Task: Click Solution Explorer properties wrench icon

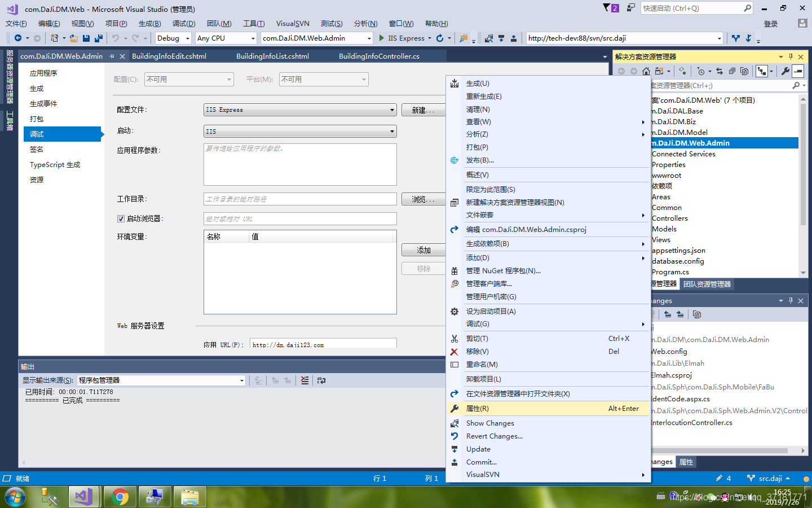Action: pos(785,71)
